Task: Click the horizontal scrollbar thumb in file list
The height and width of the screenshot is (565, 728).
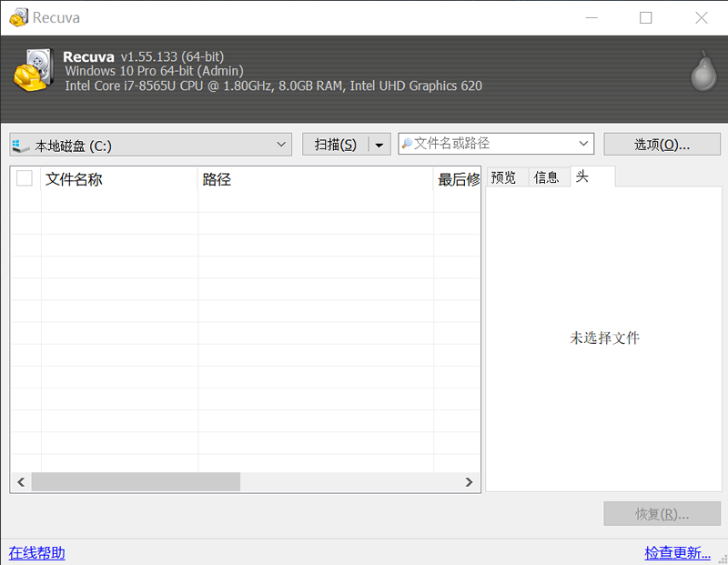Action: point(136,482)
